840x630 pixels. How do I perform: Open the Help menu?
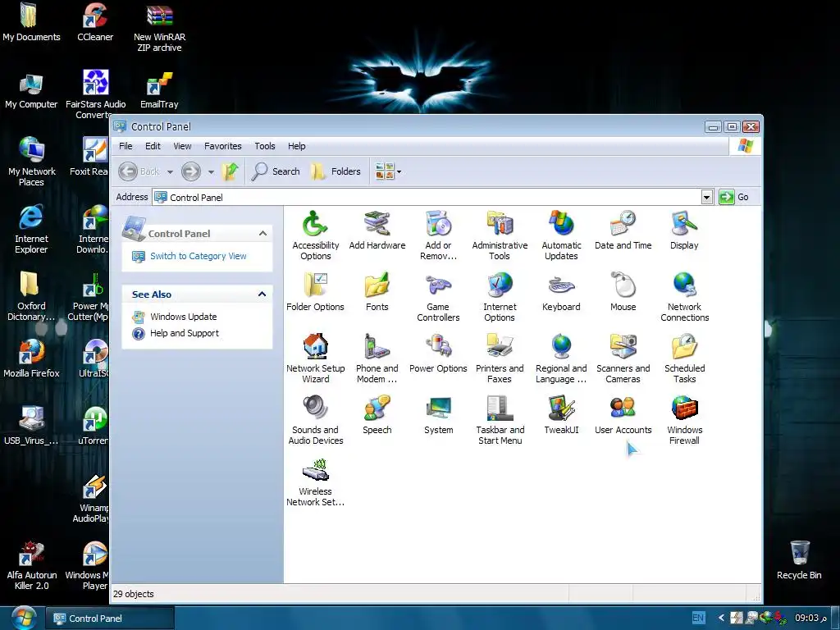point(296,146)
